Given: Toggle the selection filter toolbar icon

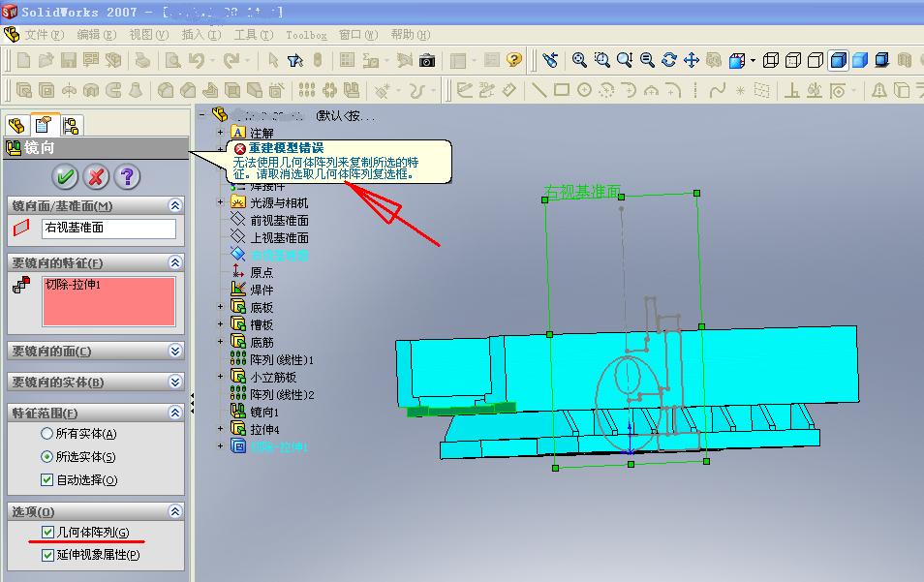Looking at the screenshot, I should coord(295,60).
